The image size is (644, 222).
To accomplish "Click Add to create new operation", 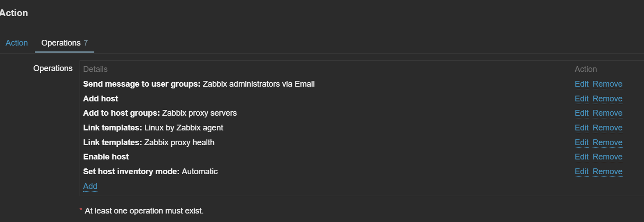I will tap(90, 186).
